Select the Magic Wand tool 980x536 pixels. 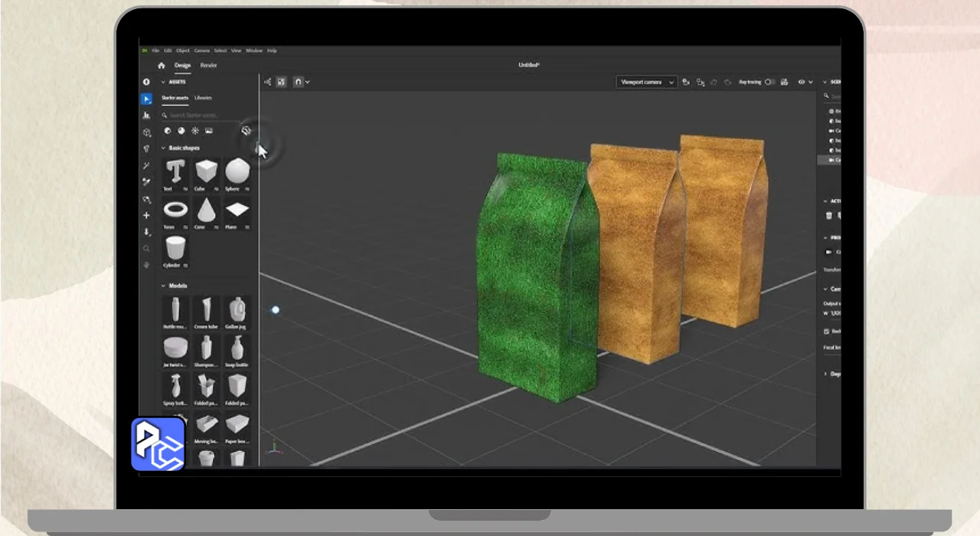point(146,165)
